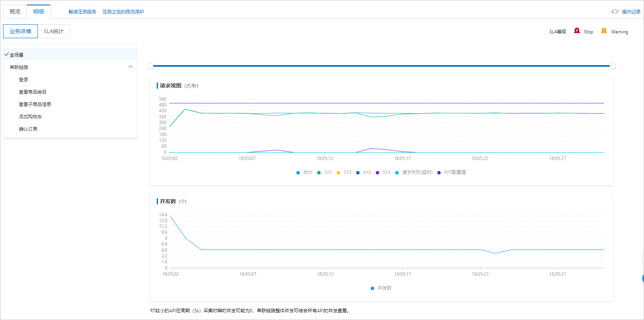This screenshot has height=320, width=644.
Task: Collapse the 串联链路 group chevron
Action: coord(131,67)
